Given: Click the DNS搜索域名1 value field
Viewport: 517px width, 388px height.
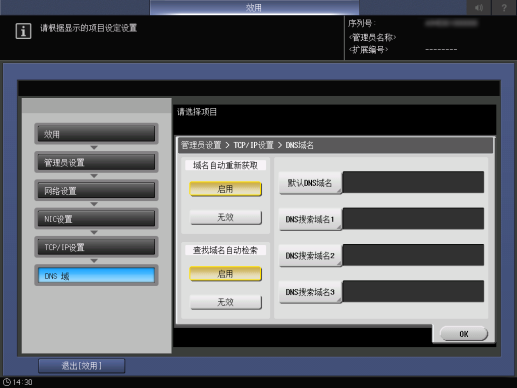Looking at the screenshot, I should (413, 218).
